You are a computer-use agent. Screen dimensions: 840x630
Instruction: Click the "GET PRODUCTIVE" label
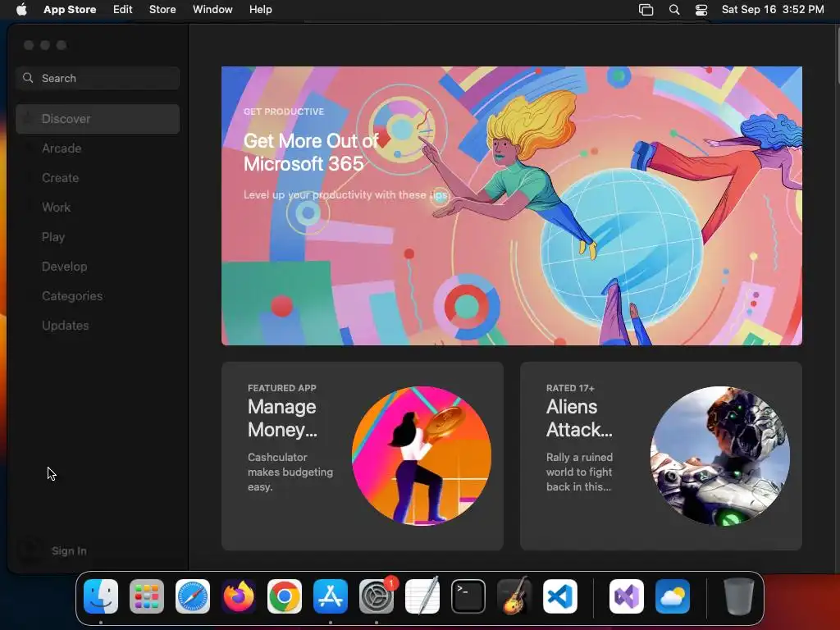pyautogui.click(x=283, y=112)
